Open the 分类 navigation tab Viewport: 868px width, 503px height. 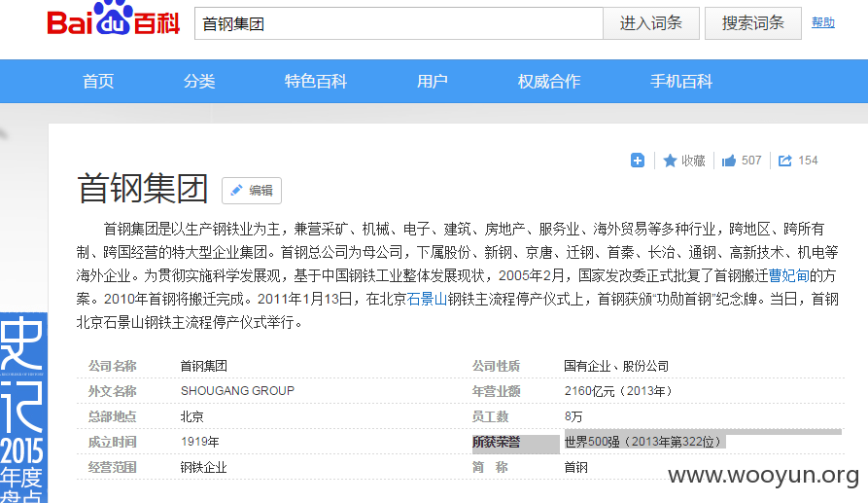pyautogui.click(x=199, y=82)
